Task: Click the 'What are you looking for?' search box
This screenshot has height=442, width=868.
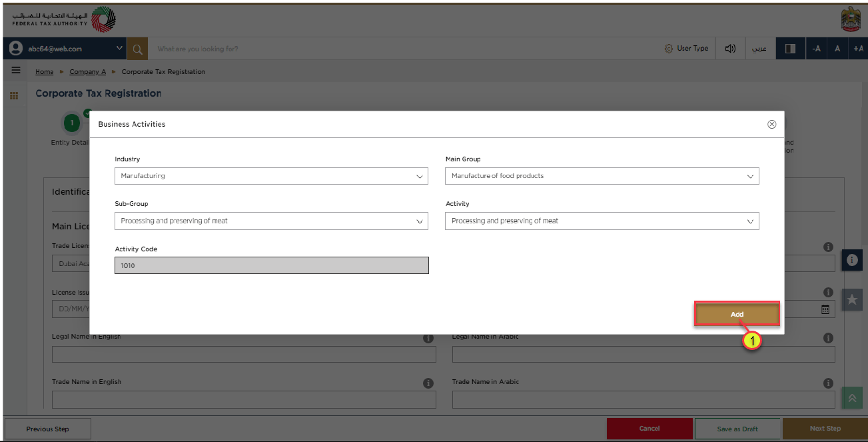Action: click(400, 49)
